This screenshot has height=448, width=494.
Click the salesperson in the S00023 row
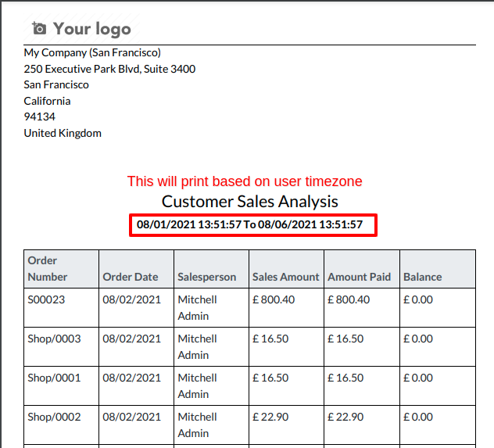point(197,308)
